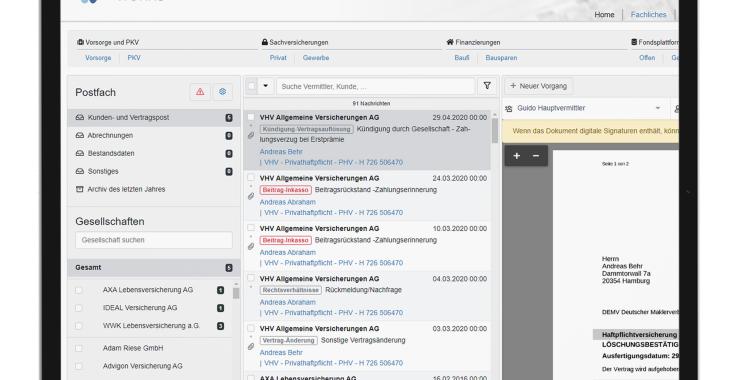740x380 pixels.
Task: Open the Offen link under Fondsplattform
Action: coord(647,58)
